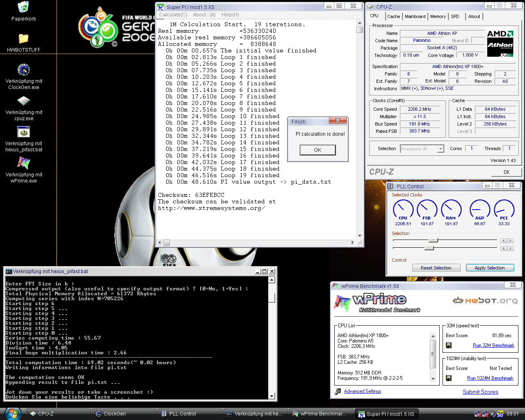Open the Xear 3D tray icon
Screen dimensions: 525x420
coord(500,414)
